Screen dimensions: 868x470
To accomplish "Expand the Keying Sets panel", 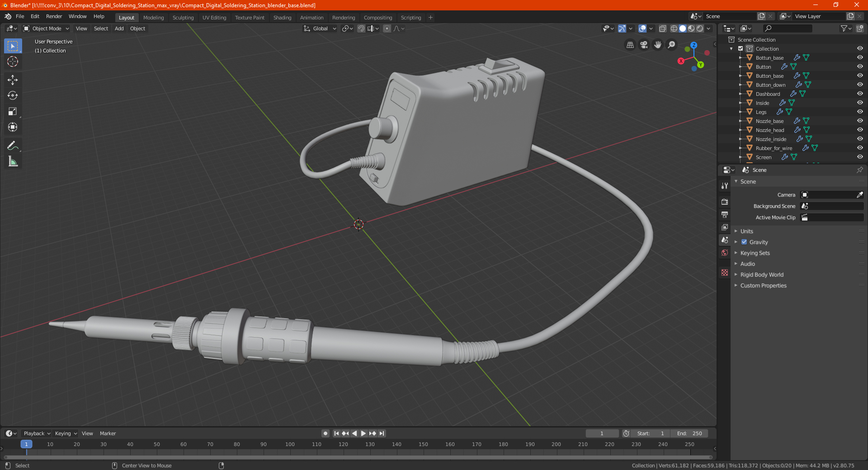I will click(755, 253).
